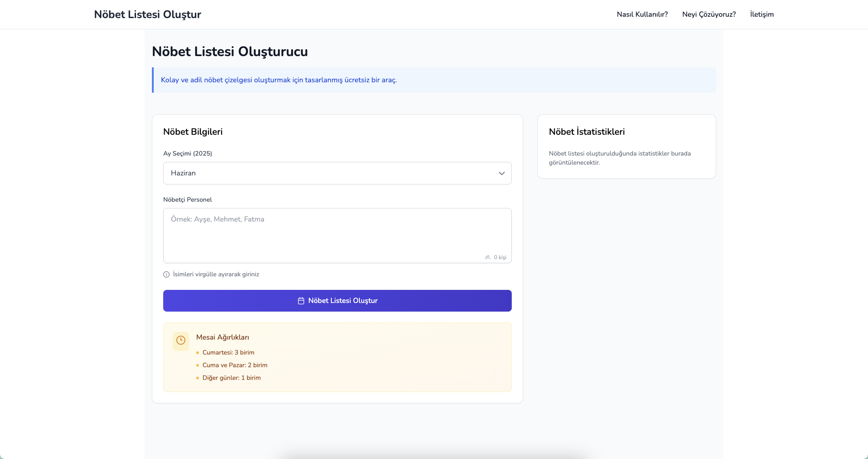The height and width of the screenshot is (459, 868).
Task: Go to the Neyi Çözüyoruz? section
Action: (708, 14)
